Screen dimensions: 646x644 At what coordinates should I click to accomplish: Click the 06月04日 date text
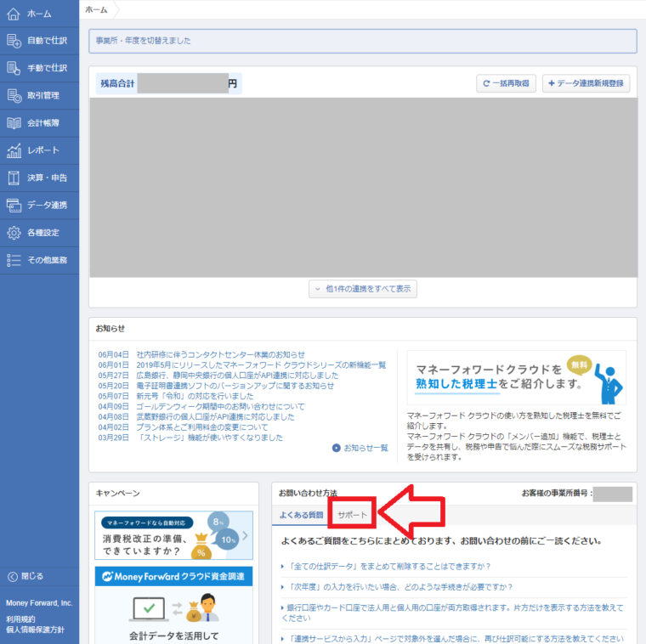click(x=113, y=354)
